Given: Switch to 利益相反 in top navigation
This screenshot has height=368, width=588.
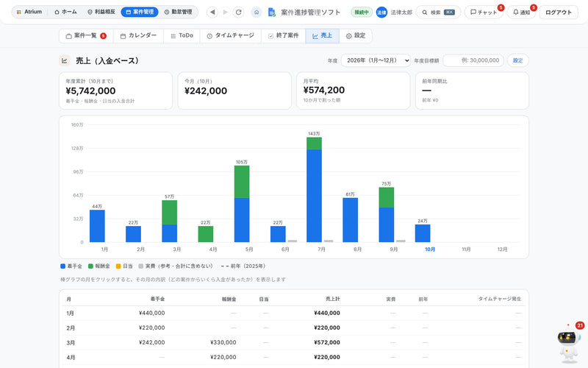Looking at the screenshot, I should pos(101,12).
